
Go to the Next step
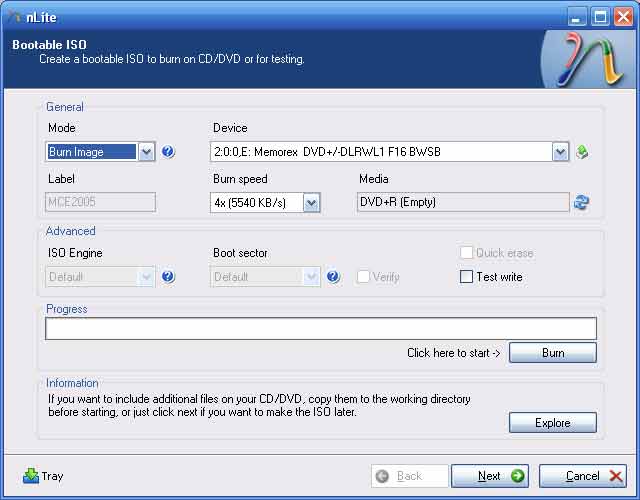click(490, 476)
